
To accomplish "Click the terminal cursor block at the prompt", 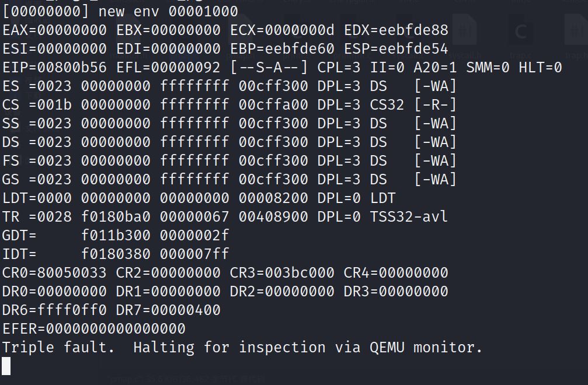I will pyautogui.click(x=6, y=366).
